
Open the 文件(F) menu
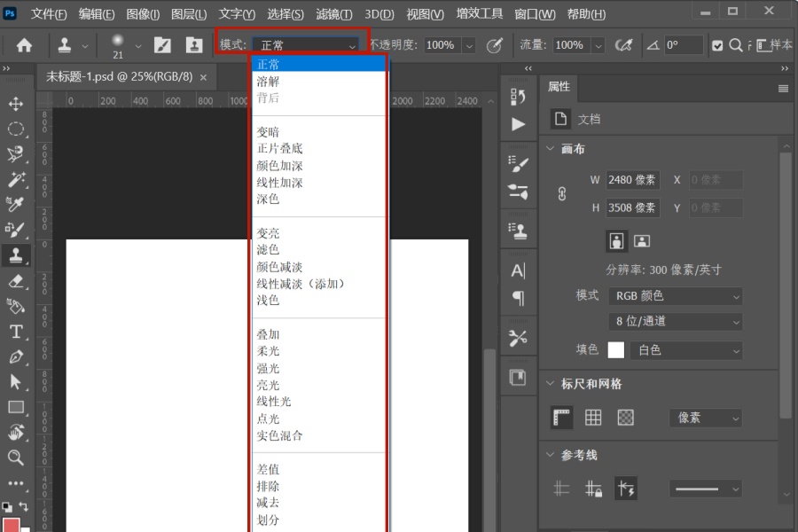(49, 14)
